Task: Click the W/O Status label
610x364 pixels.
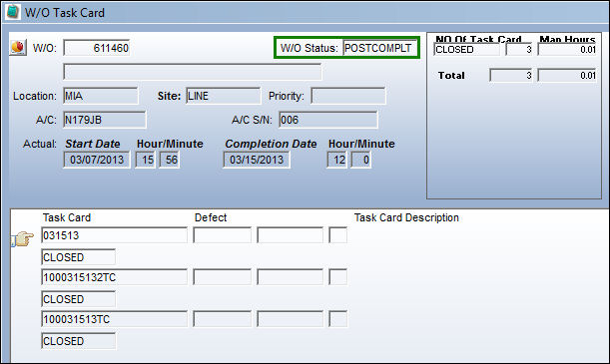Action: (309, 48)
